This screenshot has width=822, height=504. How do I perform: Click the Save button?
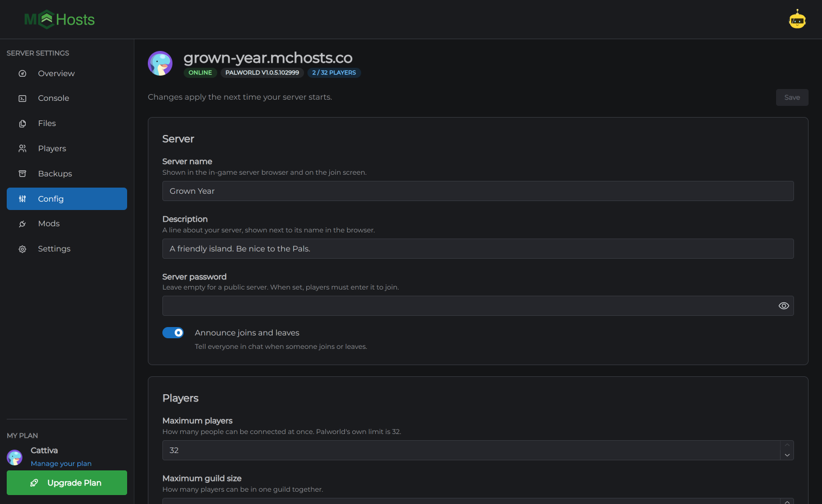coord(792,97)
